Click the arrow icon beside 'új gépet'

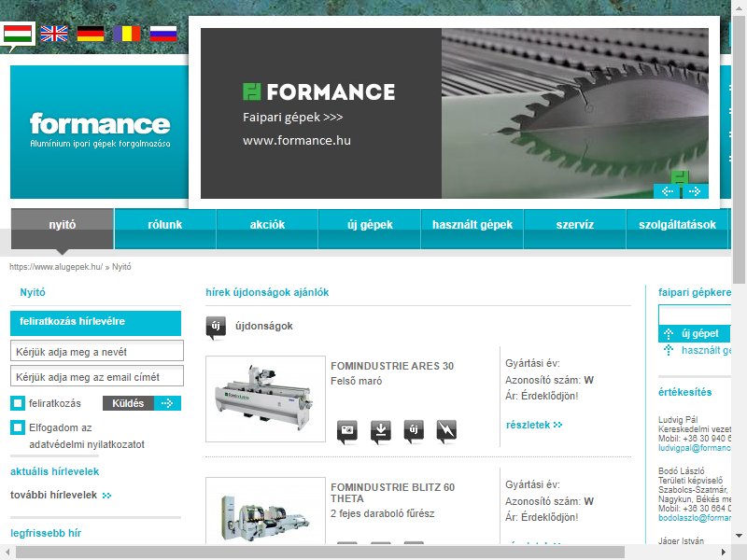click(x=669, y=333)
